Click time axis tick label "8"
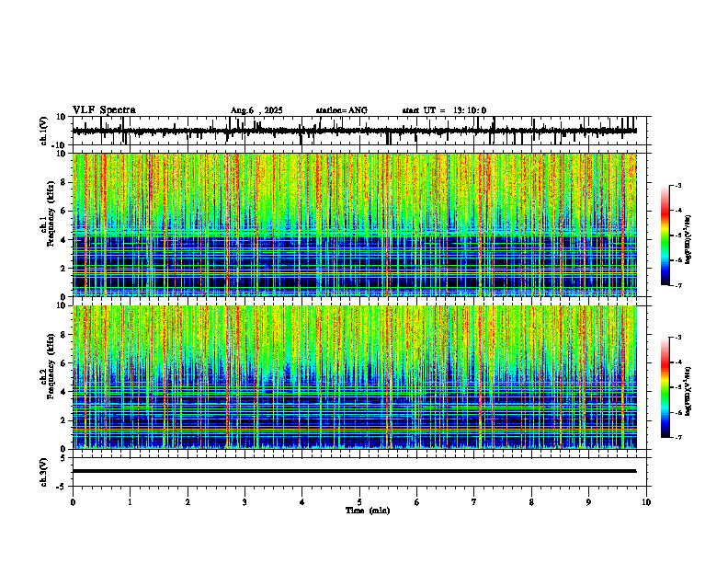The height and width of the screenshot is (563, 728). [x=531, y=502]
